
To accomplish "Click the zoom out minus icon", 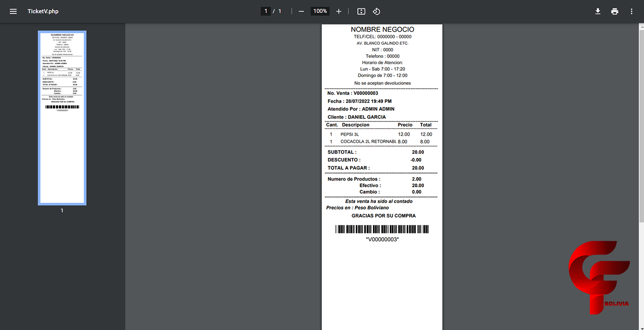I will click(x=301, y=11).
